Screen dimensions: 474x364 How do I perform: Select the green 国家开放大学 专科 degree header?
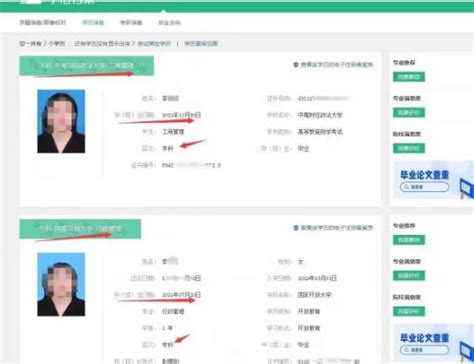point(80,229)
